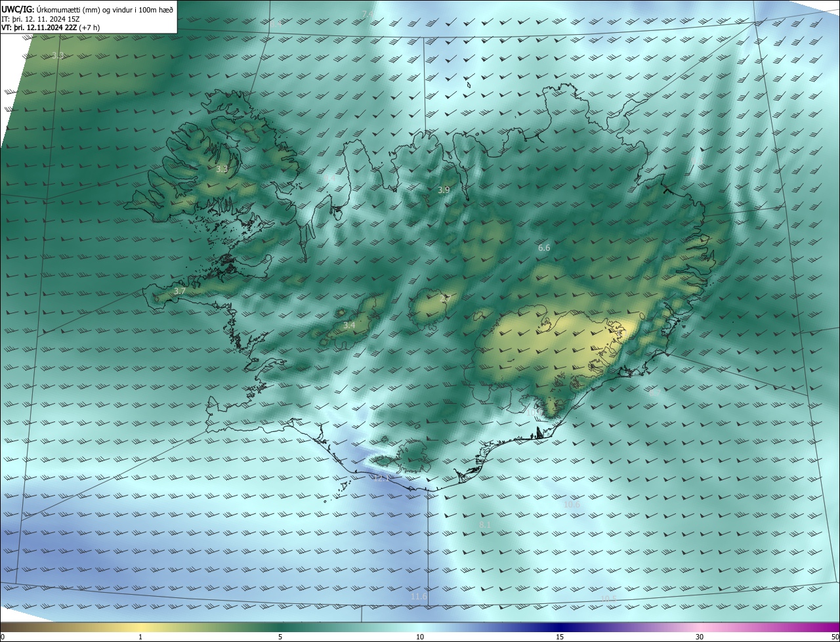Click the 10.5 value label over the sea
This screenshot has width=840, height=642.
tap(609, 598)
